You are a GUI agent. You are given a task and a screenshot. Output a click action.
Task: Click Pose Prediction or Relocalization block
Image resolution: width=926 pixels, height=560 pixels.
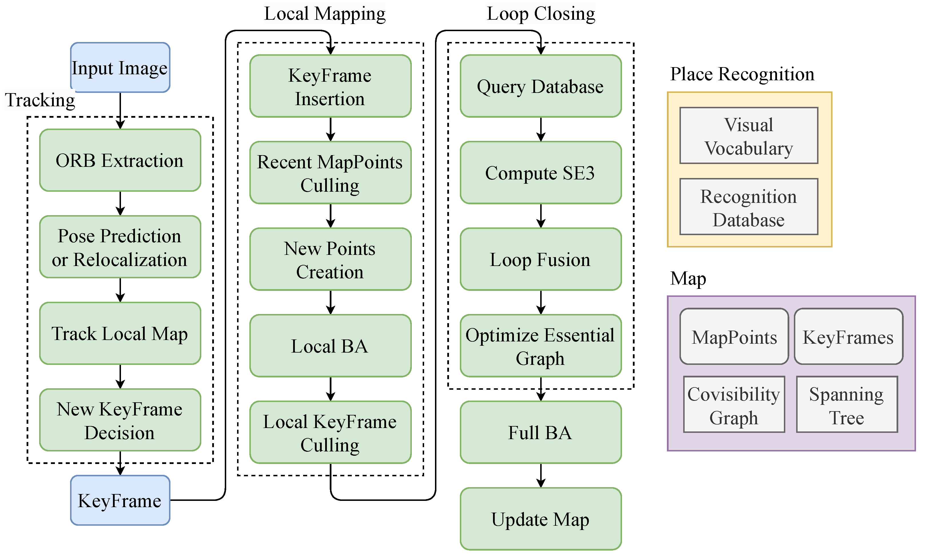120,247
